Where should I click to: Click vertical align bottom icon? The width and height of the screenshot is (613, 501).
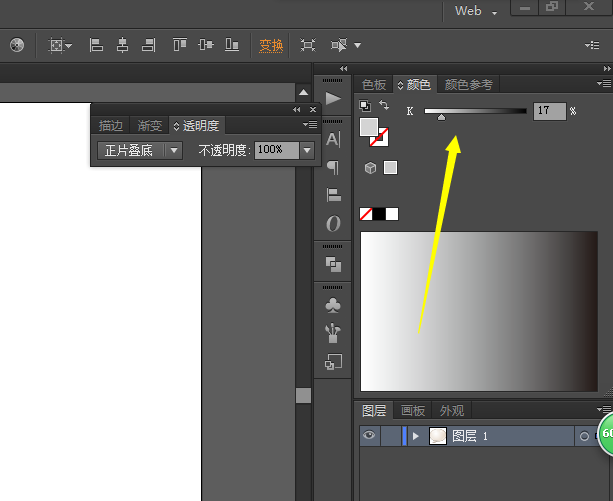coord(232,45)
